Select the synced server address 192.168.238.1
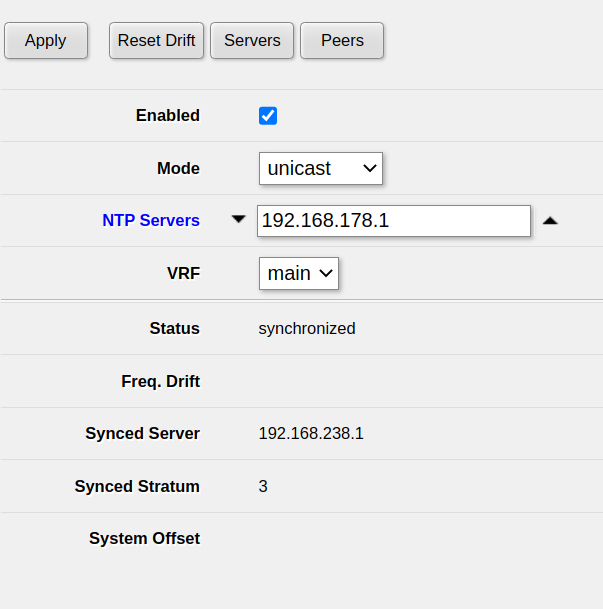Screen dimensions: 603x609 tap(311, 433)
